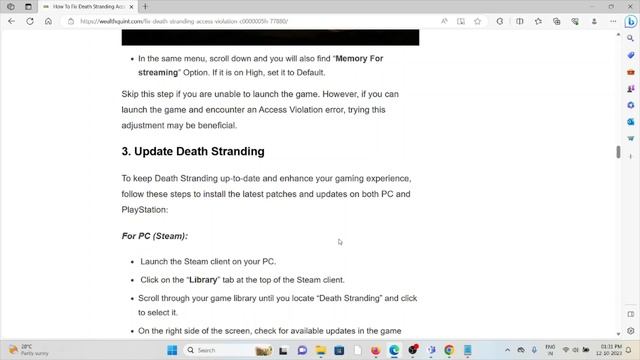The height and width of the screenshot is (360, 640).
Task: Show hidden system tray icons
Action: 507,350
